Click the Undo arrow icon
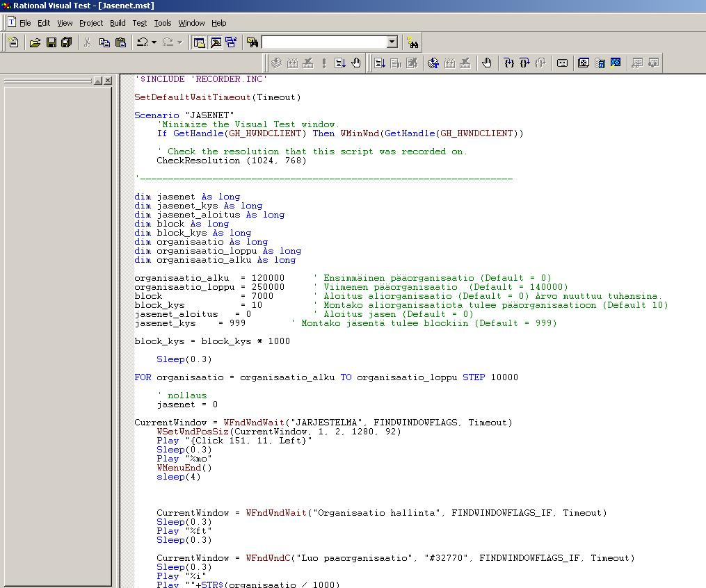 point(143,42)
